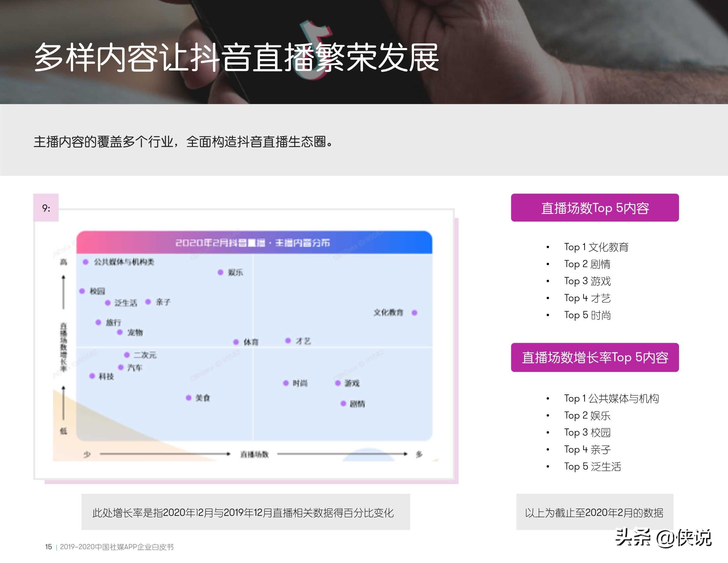Image resolution: width=728 pixels, height=563 pixels.
Task: Select list item Top 1 文化教育
Action: tap(596, 247)
